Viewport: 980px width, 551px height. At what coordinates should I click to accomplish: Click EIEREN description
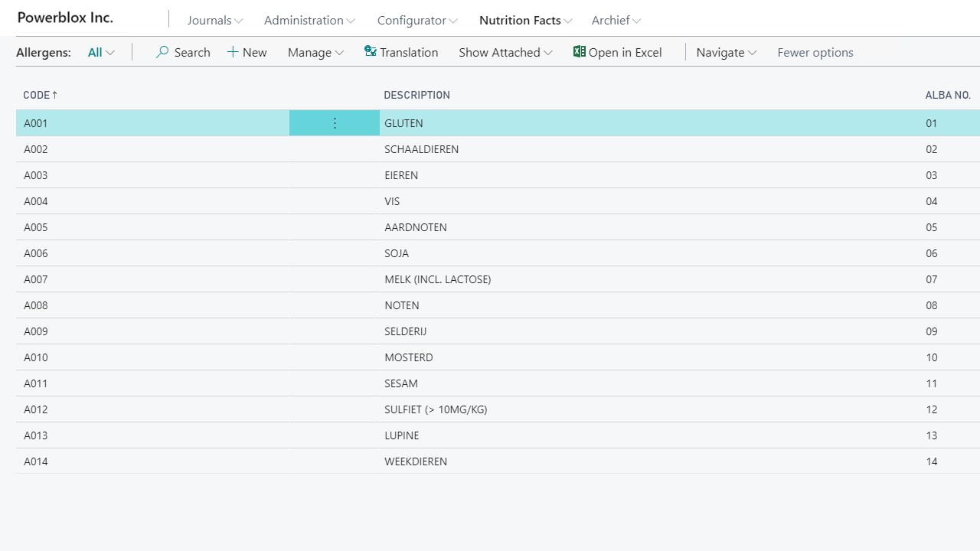click(x=401, y=175)
